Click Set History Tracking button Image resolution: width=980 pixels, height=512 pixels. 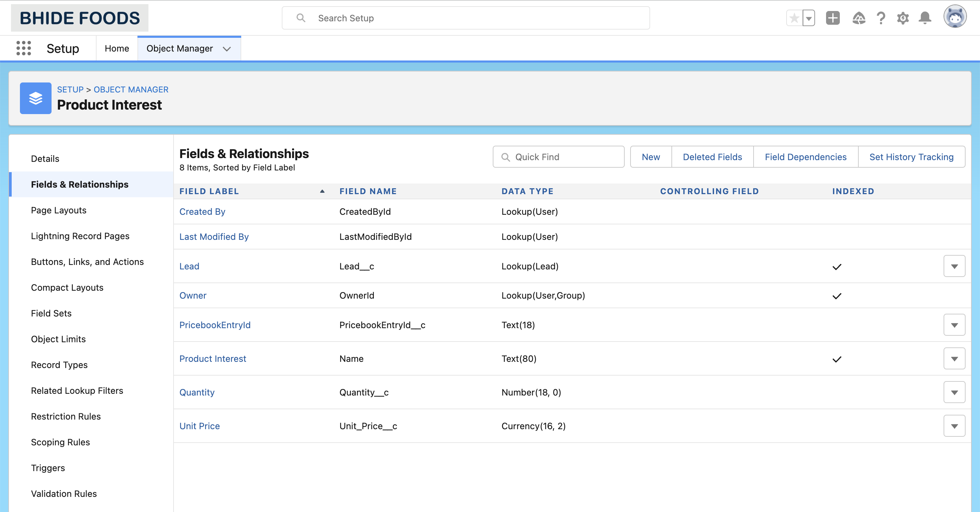click(x=911, y=157)
